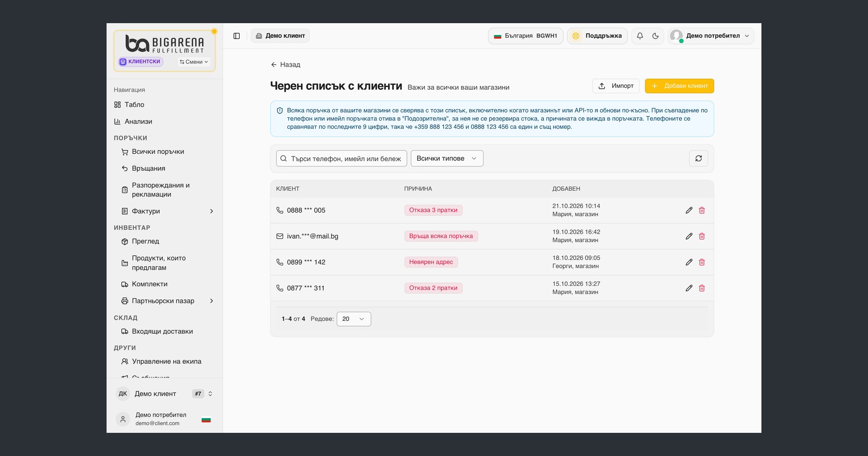Edit the ivan.***@mail.bg entry

click(x=689, y=236)
